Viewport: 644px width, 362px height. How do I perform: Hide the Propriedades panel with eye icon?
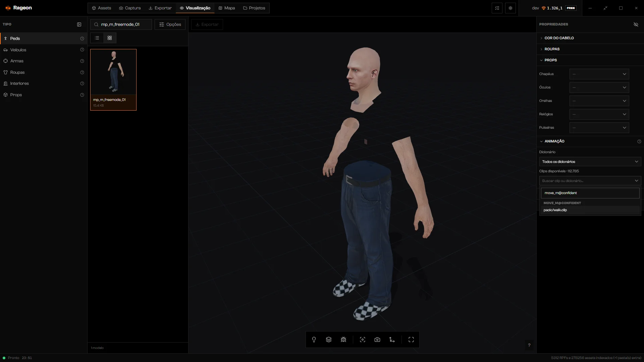tap(636, 24)
